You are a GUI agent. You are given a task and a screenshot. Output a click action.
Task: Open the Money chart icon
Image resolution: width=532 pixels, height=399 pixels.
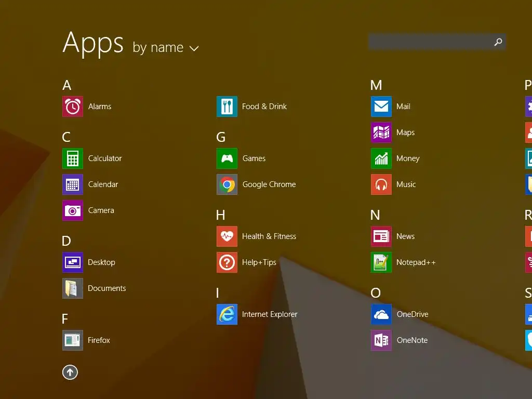(381, 158)
